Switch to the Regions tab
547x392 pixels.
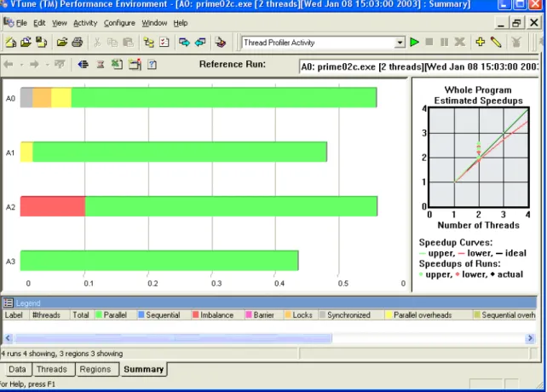click(95, 369)
